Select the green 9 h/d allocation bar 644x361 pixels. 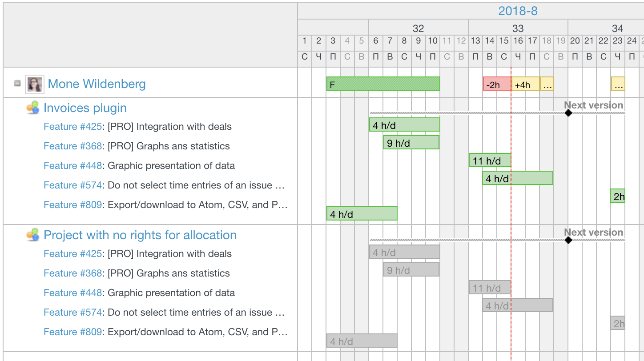pos(411,142)
